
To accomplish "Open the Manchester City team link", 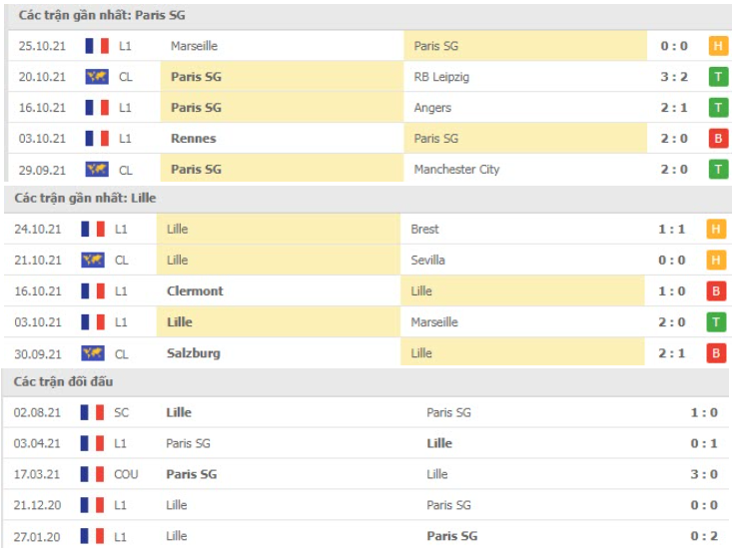I will [x=456, y=170].
